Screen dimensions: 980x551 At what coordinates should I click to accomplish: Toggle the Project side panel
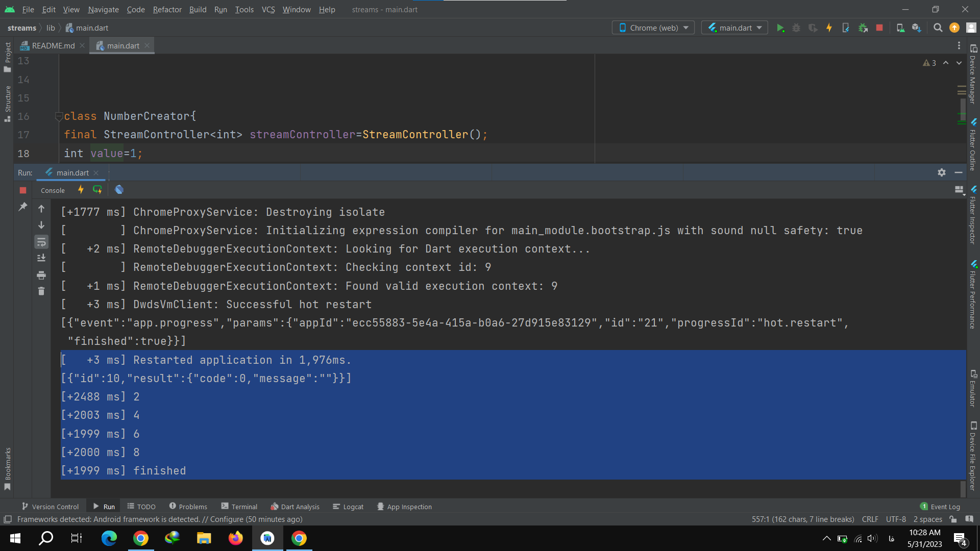[8, 57]
